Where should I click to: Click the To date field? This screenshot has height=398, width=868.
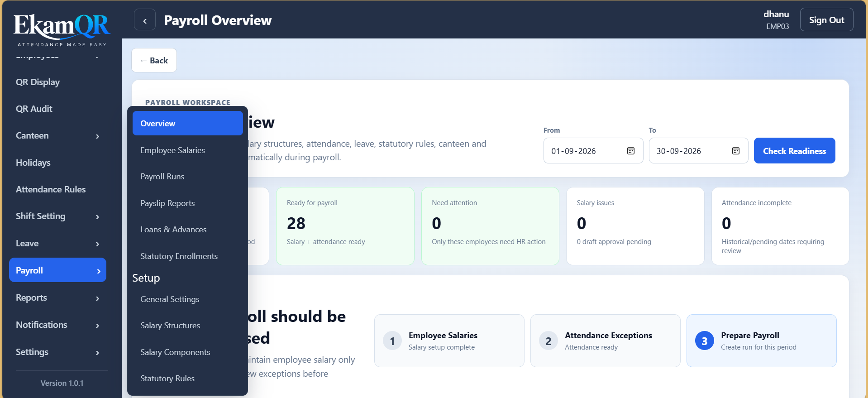698,151
